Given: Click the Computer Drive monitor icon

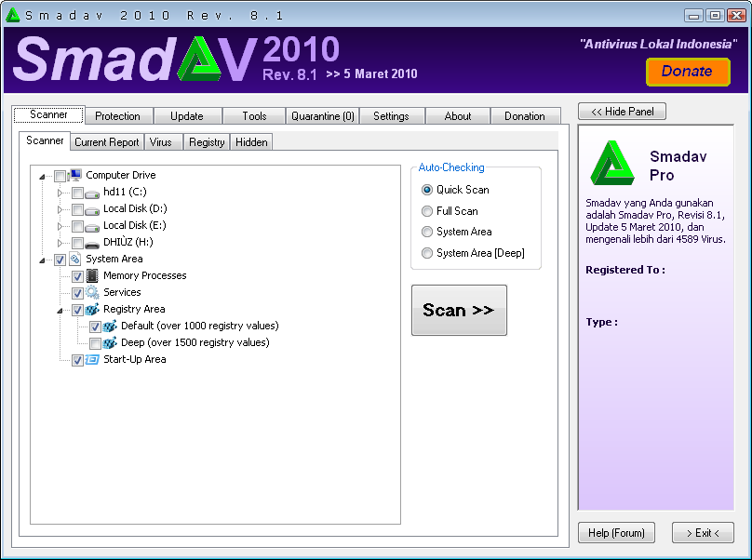Looking at the screenshot, I should click(75, 175).
